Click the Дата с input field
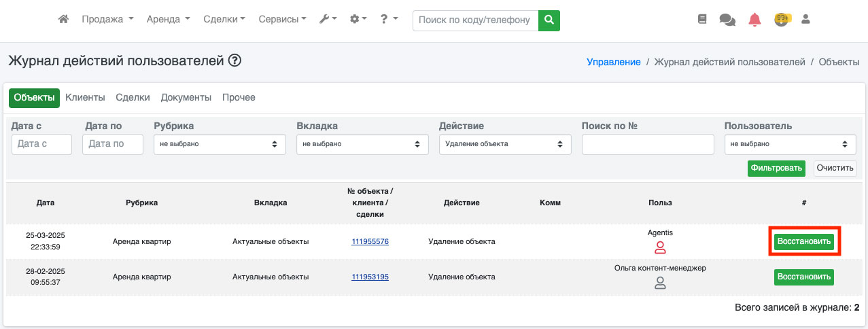This screenshot has height=329, width=868. pyautogui.click(x=41, y=144)
